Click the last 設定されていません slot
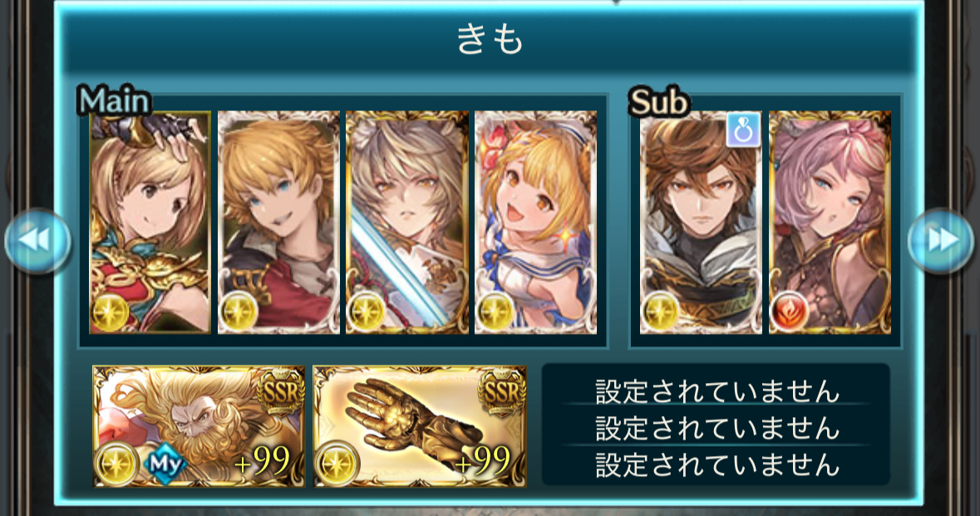The width and height of the screenshot is (980, 516). 717,464
